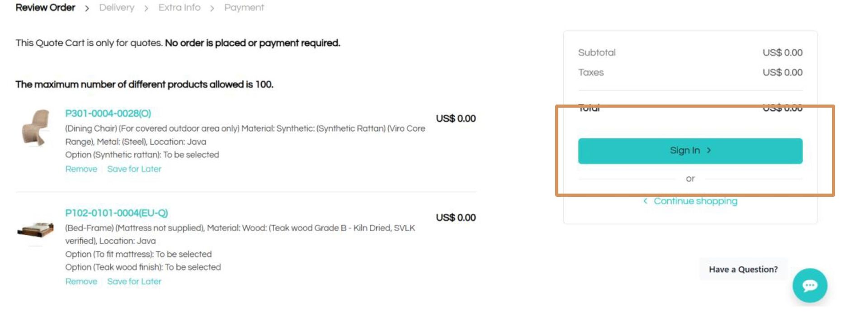Select the Payment step
Viewport: 868px width, 317px height.
point(244,8)
